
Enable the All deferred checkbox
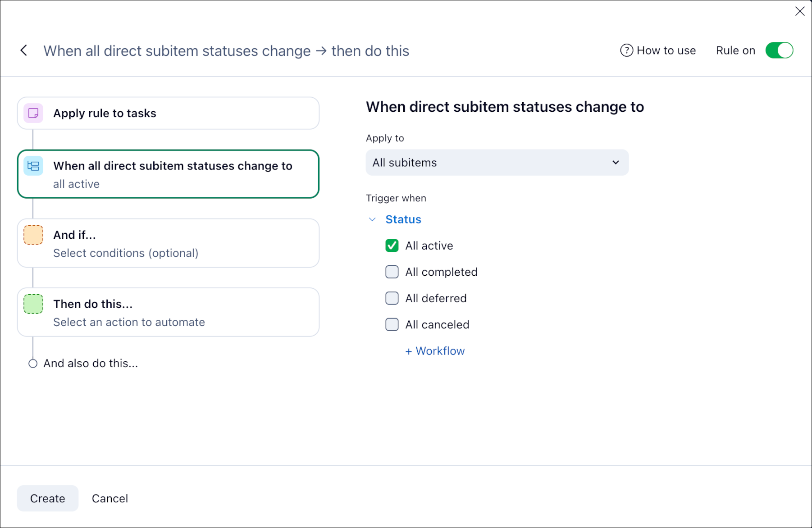pos(392,298)
